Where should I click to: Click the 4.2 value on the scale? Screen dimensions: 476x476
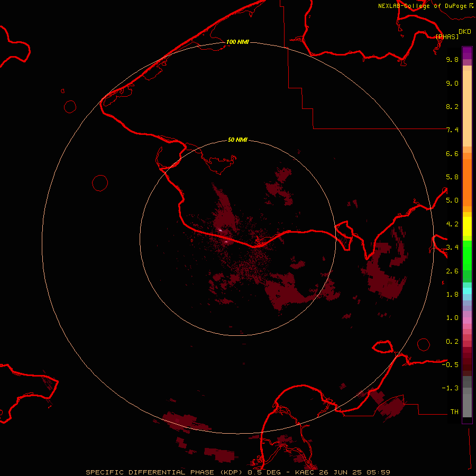[x=452, y=224]
